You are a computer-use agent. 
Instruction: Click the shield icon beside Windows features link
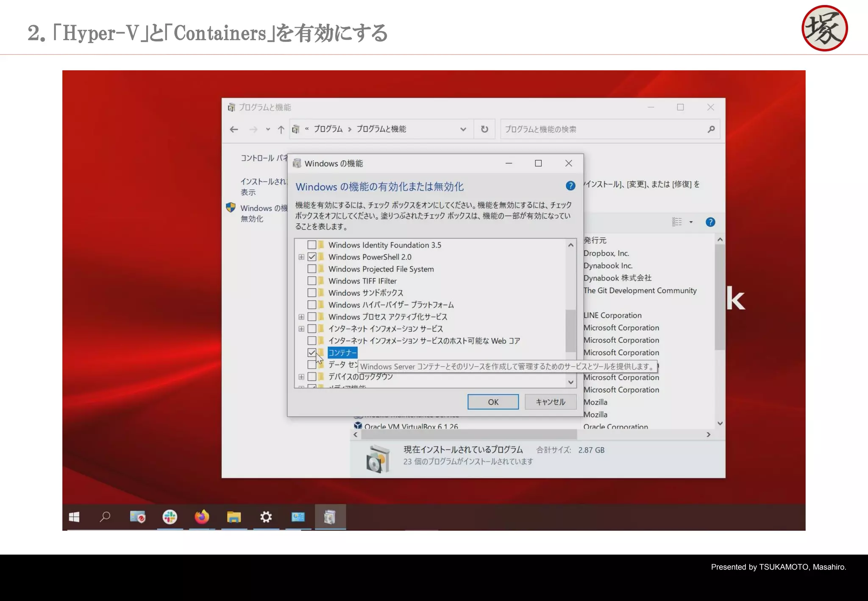pyautogui.click(x=231, y=207)
